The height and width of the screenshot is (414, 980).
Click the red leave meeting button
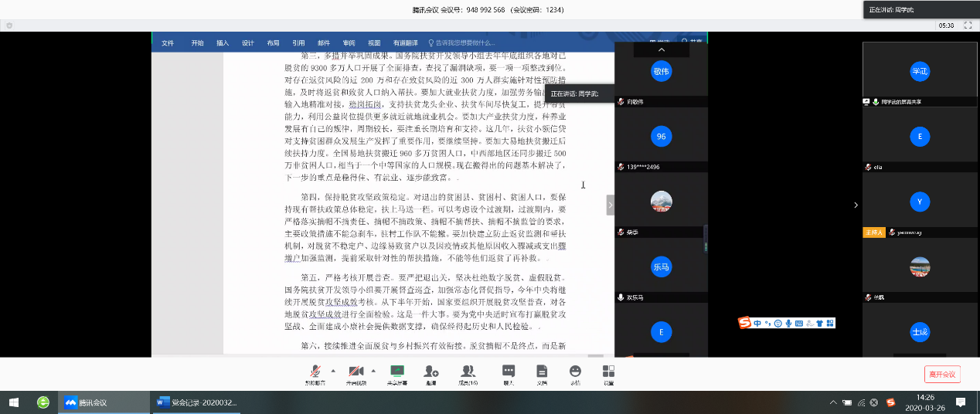point(942,374)
